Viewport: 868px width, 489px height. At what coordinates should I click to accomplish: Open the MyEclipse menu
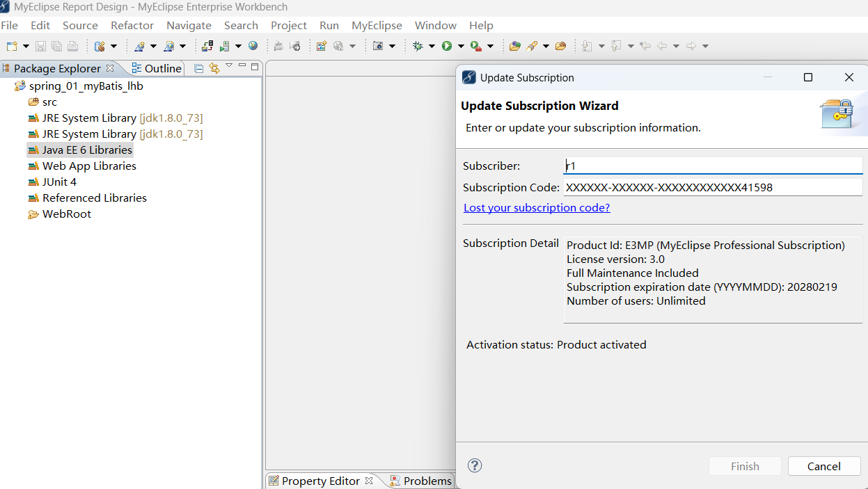(x=377, y=25)
